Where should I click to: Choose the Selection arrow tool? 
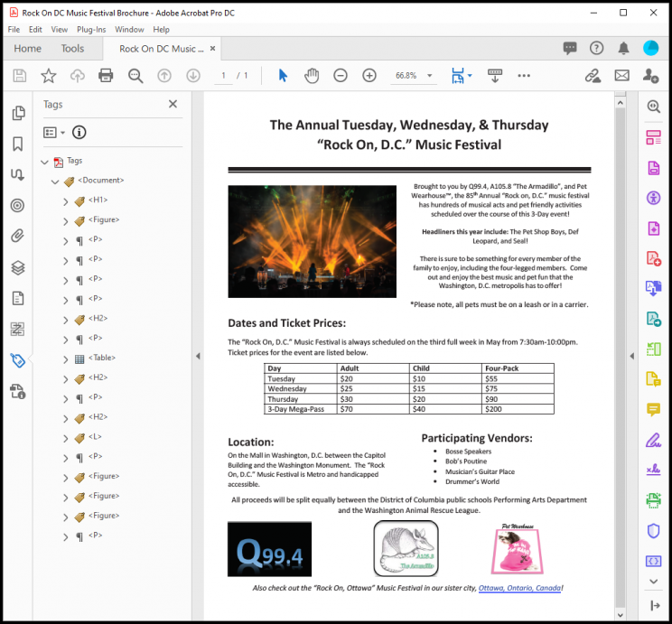pos(283,76)
